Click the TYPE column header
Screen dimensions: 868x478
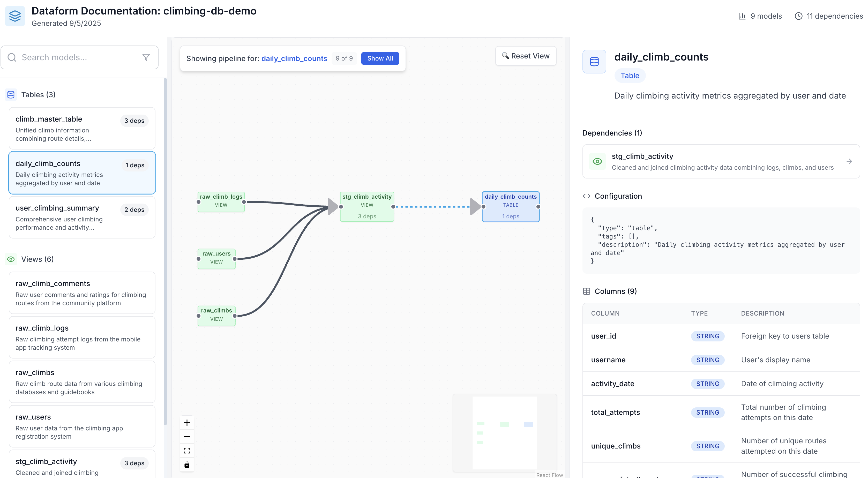click(699, 313)
